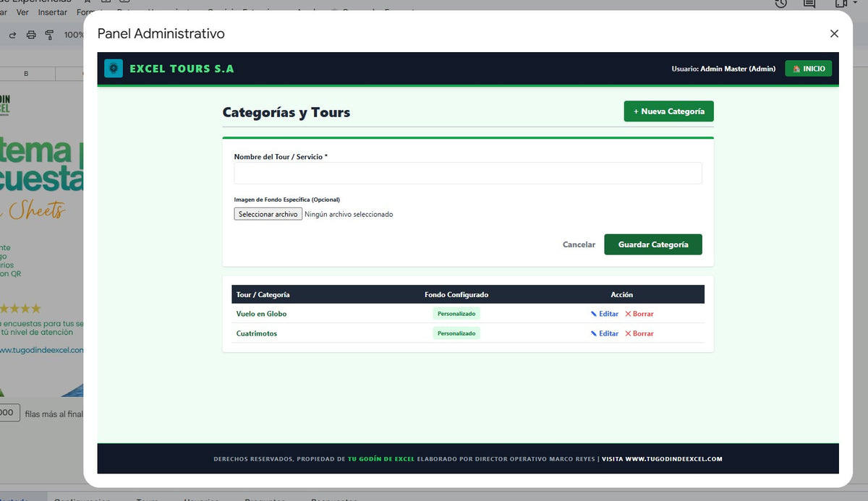Open the zoom 100% dropdown
868x501 pixels.
(x=74, y=35)
